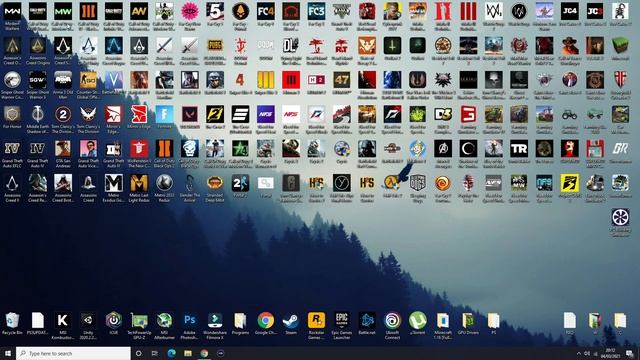
Task: Launch The Witcher 3 wolf icon
Action: (x=443, y=80)
